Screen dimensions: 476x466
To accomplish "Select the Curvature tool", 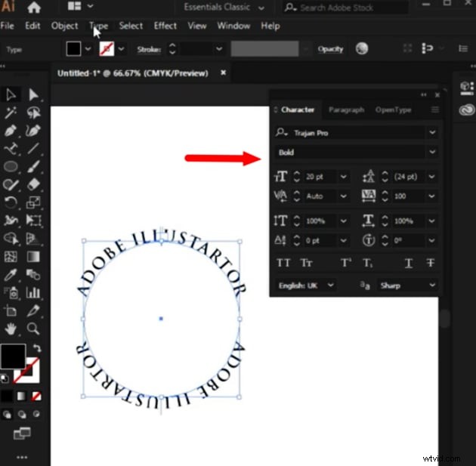I will (33, 131).
